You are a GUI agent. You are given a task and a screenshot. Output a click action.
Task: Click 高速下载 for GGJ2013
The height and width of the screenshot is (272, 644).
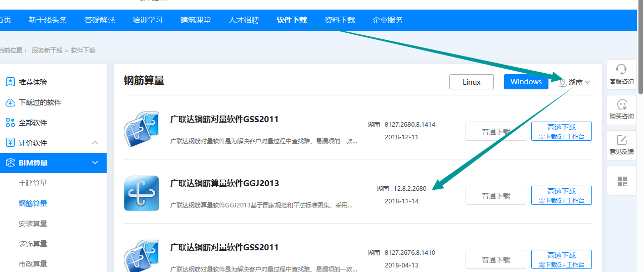(x=562, y=195)
